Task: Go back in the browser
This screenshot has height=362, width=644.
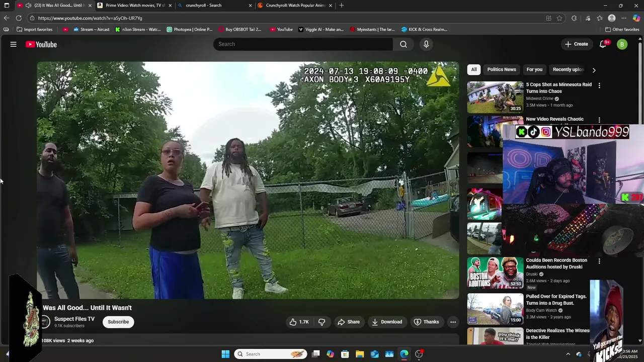Action: click(x=7, y=18)
